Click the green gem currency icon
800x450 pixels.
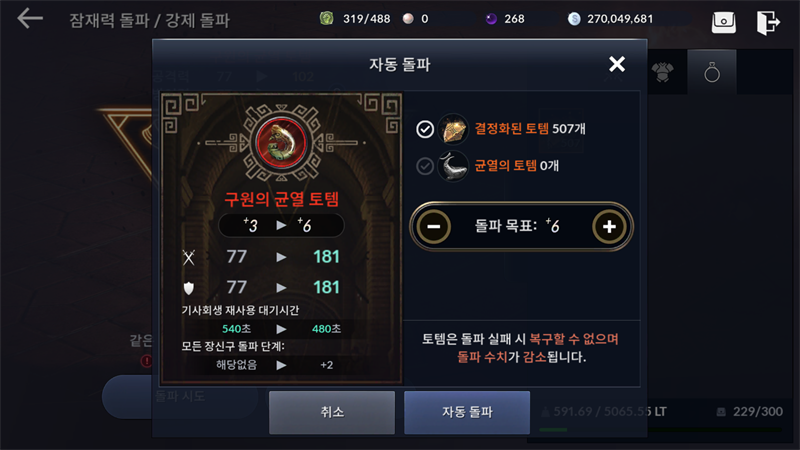[x=327, y=18]
